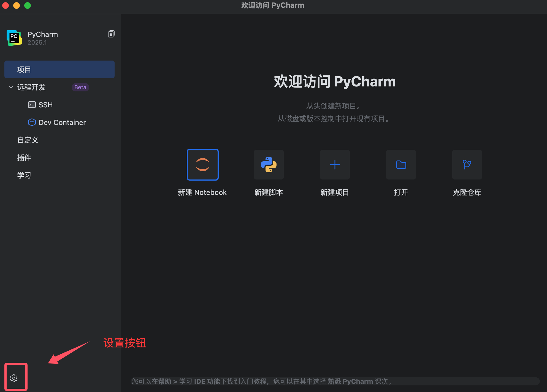Open the 新建 Notebook icon
547x392 pixels.
pyautogui.click(x=202, y=164)
